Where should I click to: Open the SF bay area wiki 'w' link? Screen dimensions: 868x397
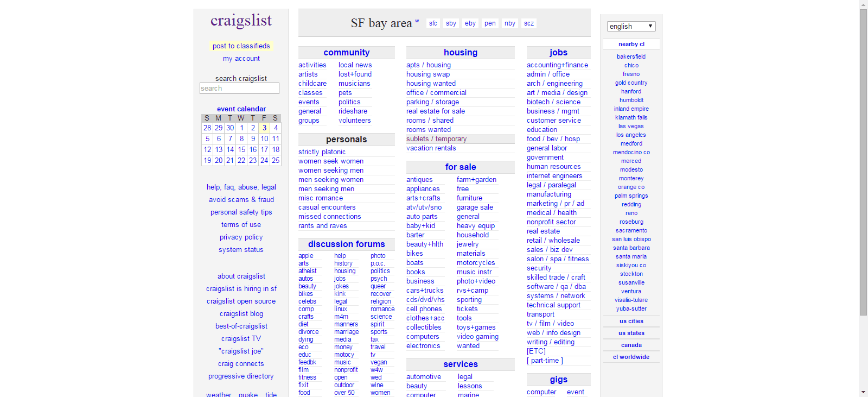click(417, 21)
